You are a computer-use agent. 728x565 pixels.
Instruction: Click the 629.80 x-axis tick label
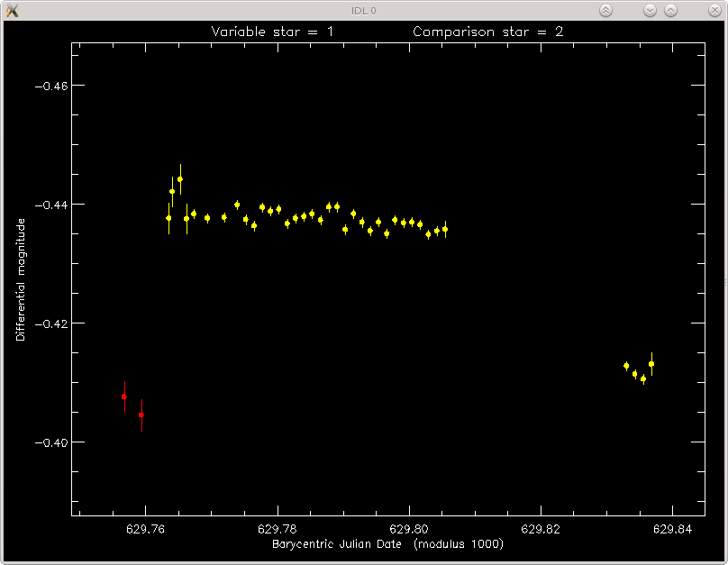tap(409, 529)
